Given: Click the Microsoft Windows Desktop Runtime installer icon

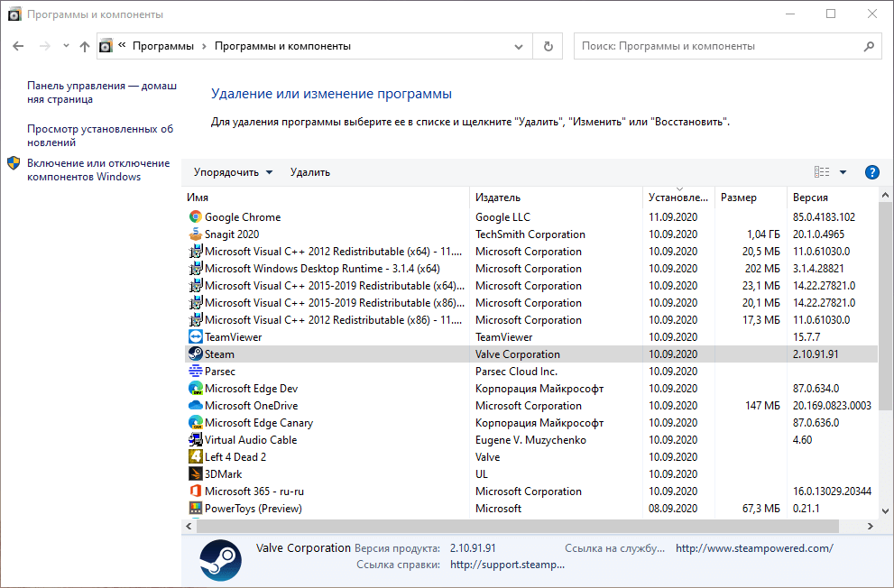Looking at the screenshot, I should pos(196,269).
